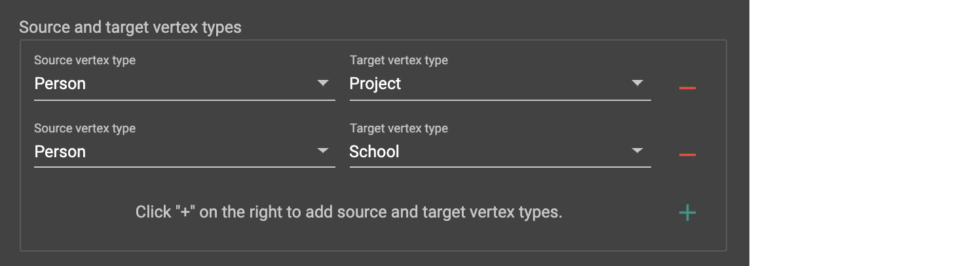Focus the School field's empty middle area

coord(511,152)
